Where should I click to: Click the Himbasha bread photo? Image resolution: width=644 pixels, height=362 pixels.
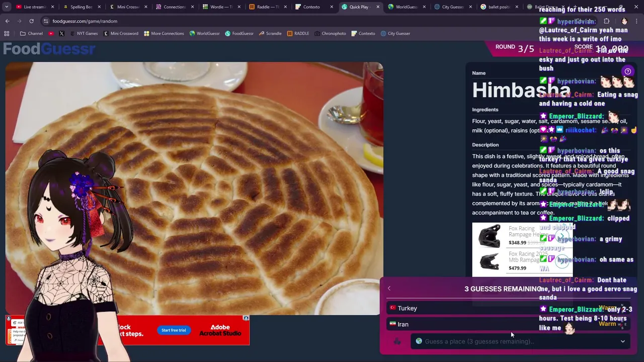[194, 189]
